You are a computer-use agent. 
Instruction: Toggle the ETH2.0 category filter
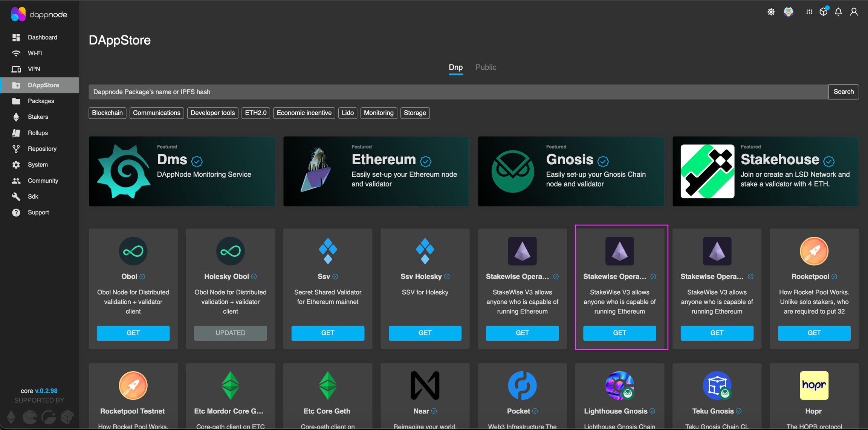point(255,113)
